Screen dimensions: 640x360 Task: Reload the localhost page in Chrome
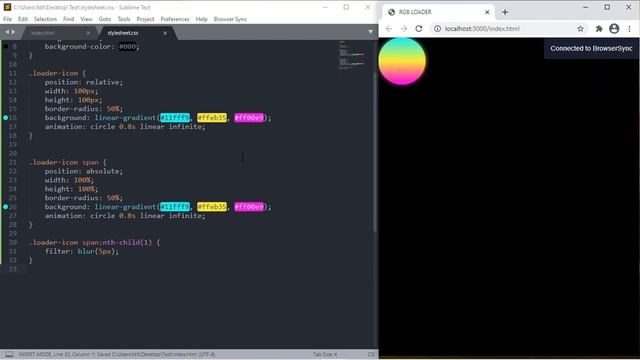click(x=419, y=29)
